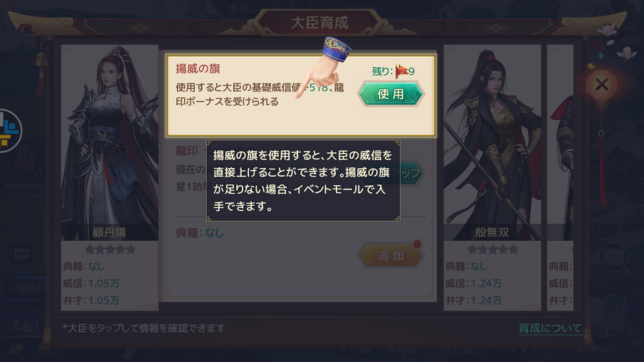The height and width of the screenshot is (362, 644).
Task: Open the 育成について help link
Action: coord(550,328)
